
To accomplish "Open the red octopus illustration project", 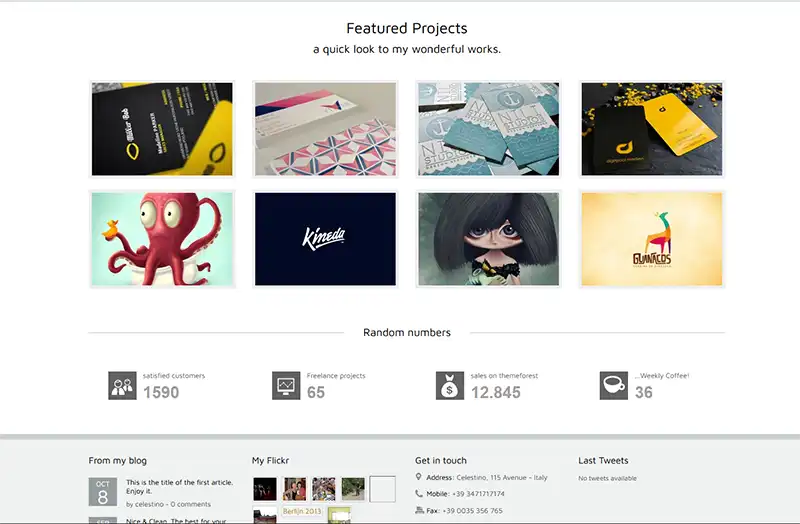I will coord(162,239).
